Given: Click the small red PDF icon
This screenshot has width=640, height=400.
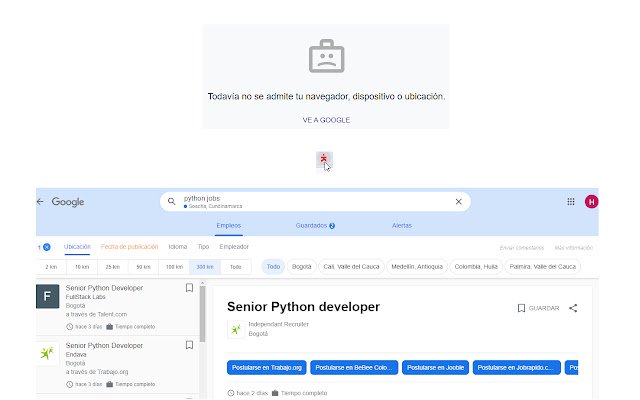Looking at the screenshot, I should click(x=324, y=159).
